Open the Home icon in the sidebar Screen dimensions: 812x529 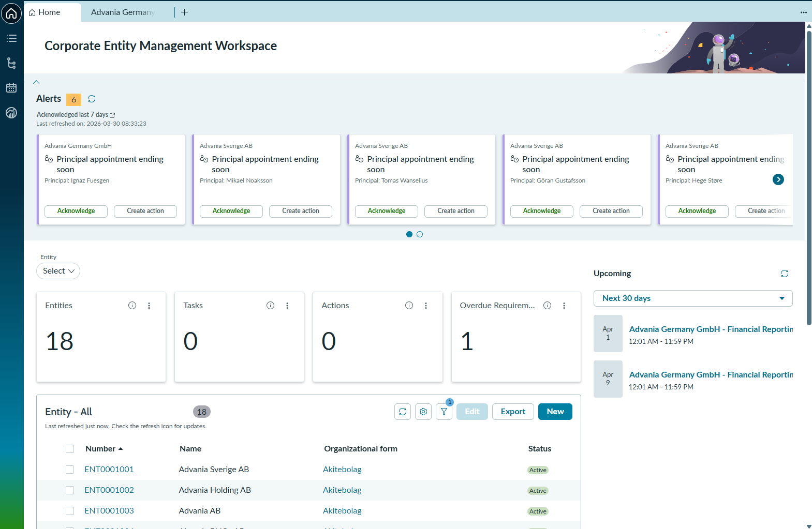(11, 13)
